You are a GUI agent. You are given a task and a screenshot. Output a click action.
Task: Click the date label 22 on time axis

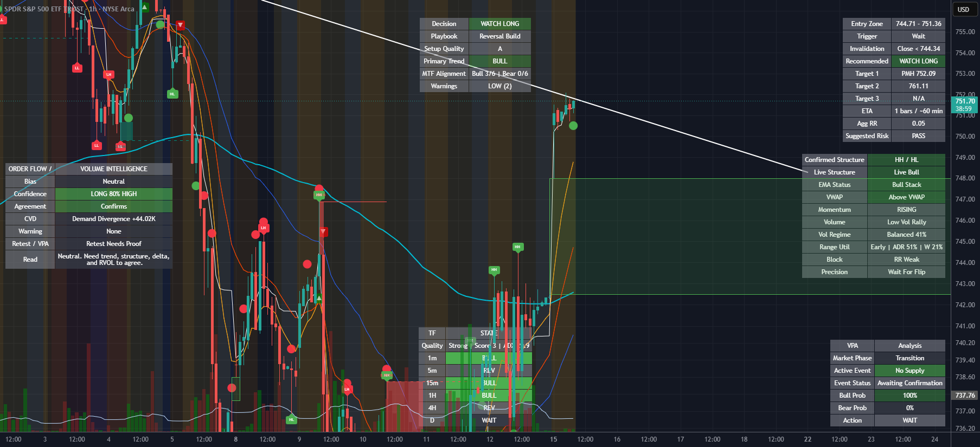pos(808,439)
